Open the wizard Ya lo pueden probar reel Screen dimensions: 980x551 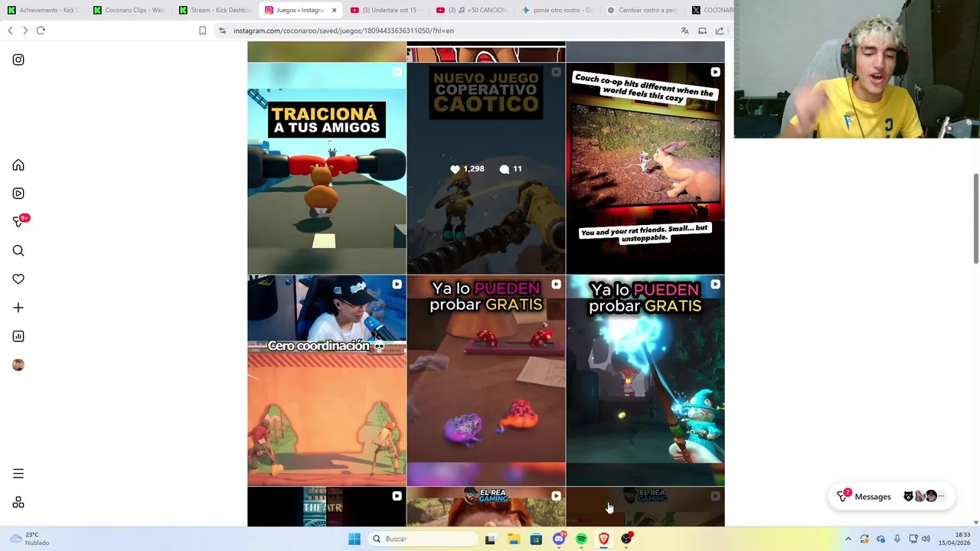point(645,381)
